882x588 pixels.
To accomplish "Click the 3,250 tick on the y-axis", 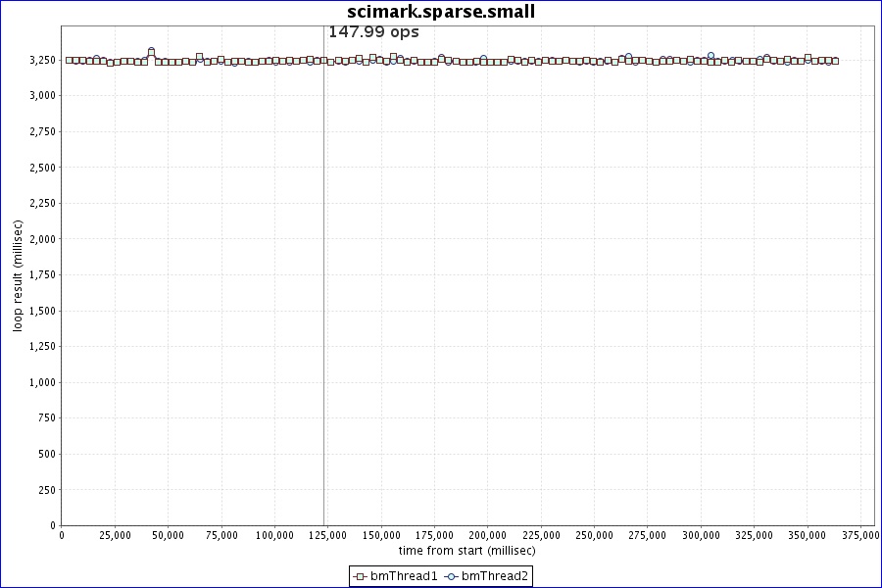I will pyautogui.click(x=40, y=61).
